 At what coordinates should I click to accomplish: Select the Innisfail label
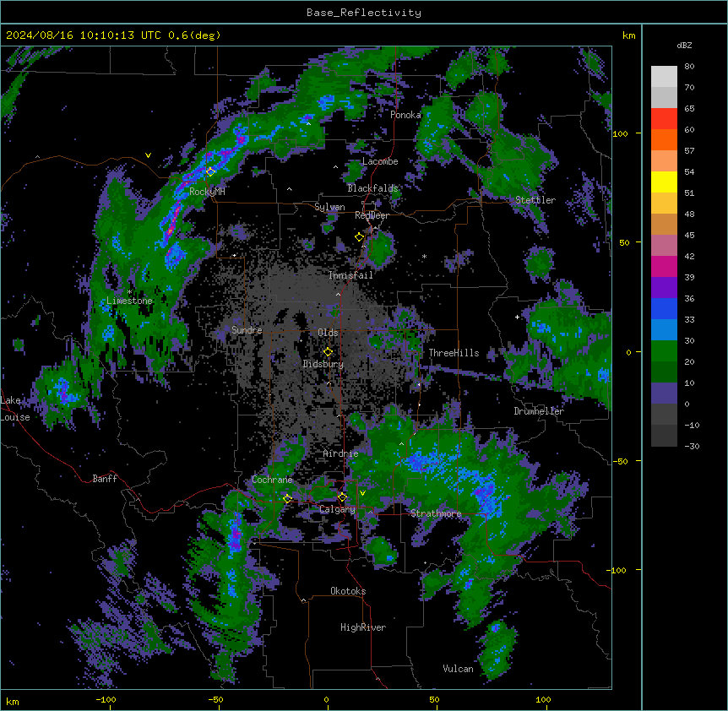click(350, 275)
